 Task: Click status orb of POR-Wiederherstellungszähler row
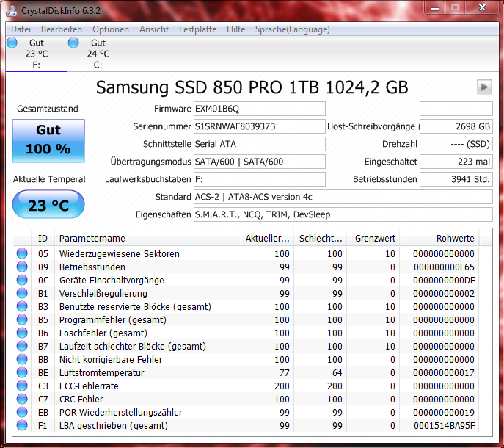(22, 412)
